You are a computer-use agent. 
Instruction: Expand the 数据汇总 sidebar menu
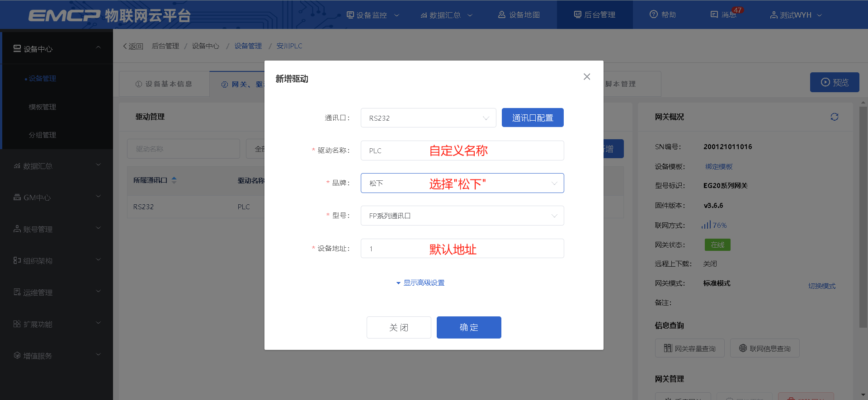(57, 166)
